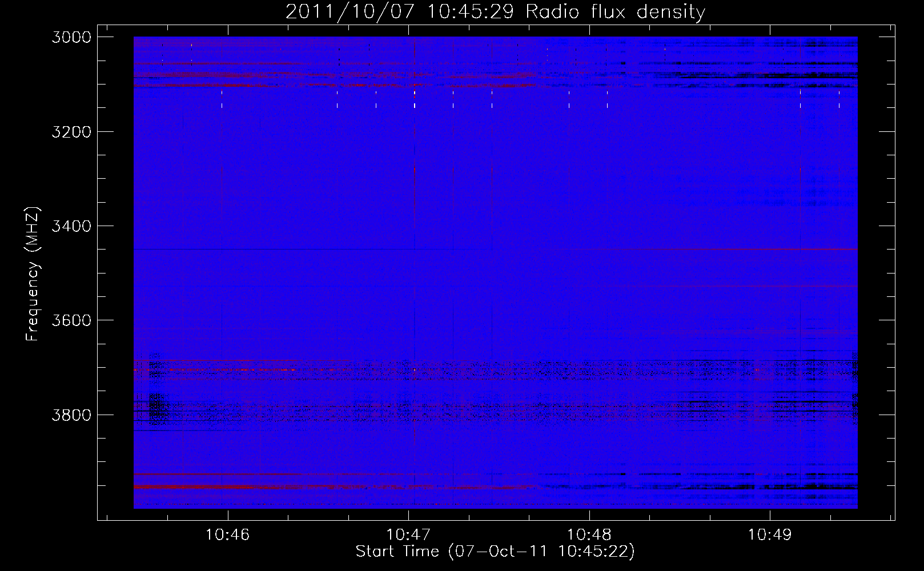Click the 'Frequency (MHZ)' axis title
This screenshot has height=571, width=924.
(x=33, y=274)
